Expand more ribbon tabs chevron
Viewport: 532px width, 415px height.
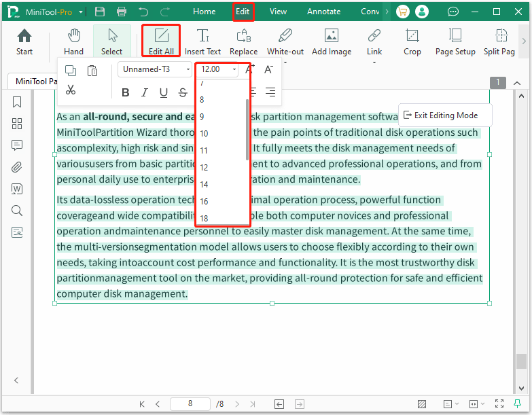coord(387,12)
